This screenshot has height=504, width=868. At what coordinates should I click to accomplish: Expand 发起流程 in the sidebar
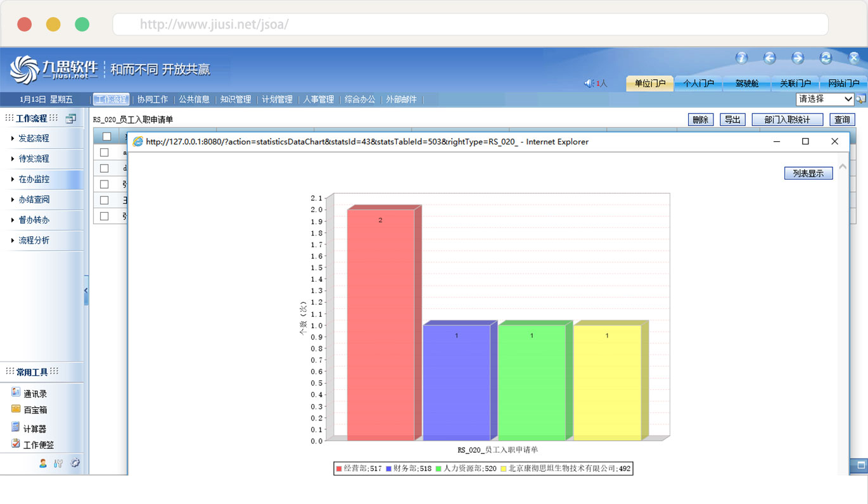pyautogui.click(x=34, y=138)
